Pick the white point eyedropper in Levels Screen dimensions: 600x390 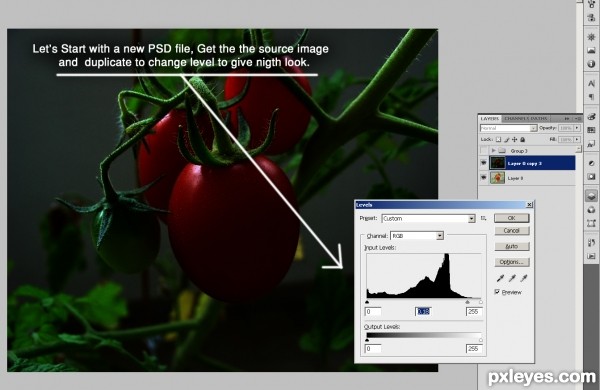524,278
